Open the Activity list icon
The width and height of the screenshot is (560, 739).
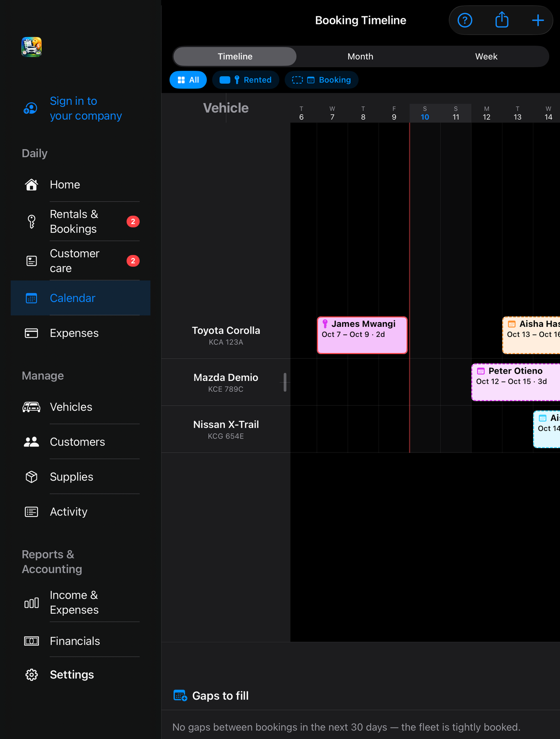(x=32, y=512)
